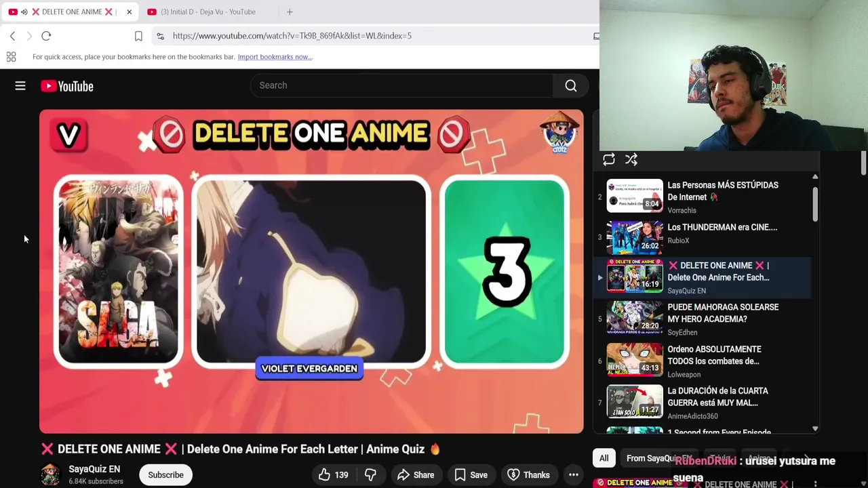The width and height of the screenshot is (868, 488).
Task: Open SayaQuiz EN channel avatar
Action: (x=50, y=475)
